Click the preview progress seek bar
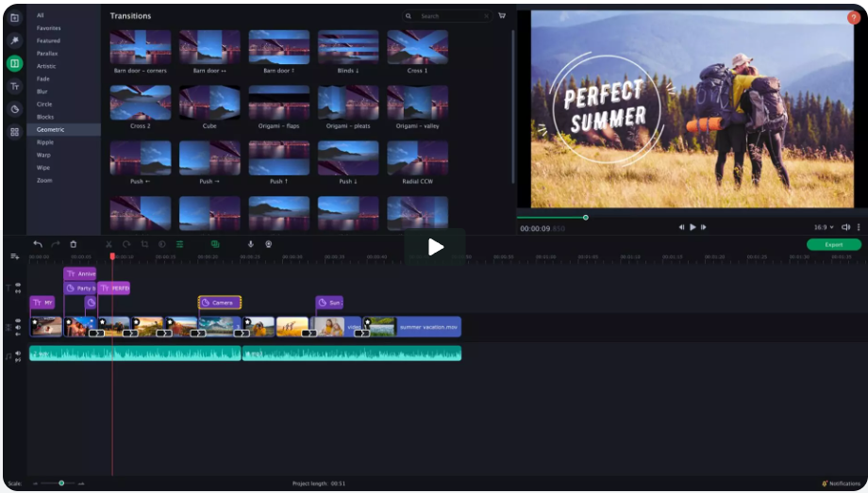Screen dimensions: 868x493 click(x=692, y=218)
